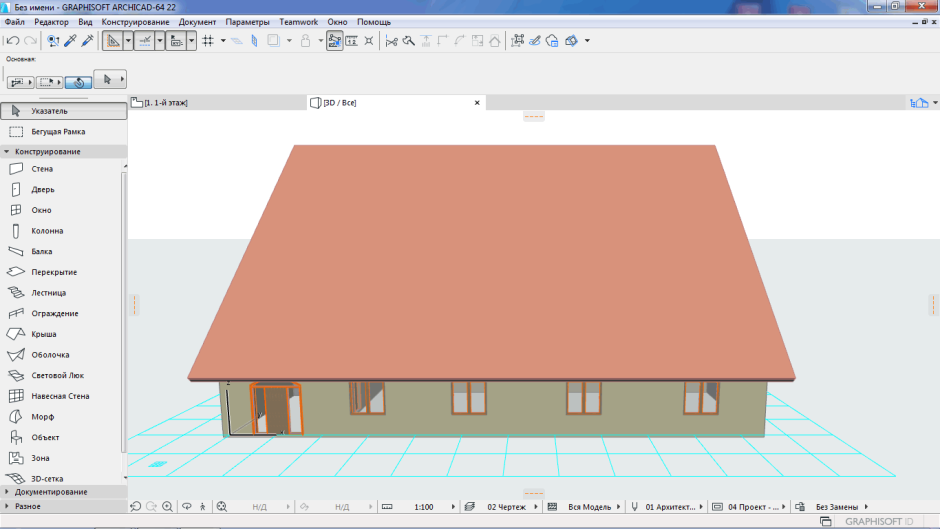940x529 pixels.
Task: Select the eyedropper pick-up parameters tool
Action: click(70, 41)
